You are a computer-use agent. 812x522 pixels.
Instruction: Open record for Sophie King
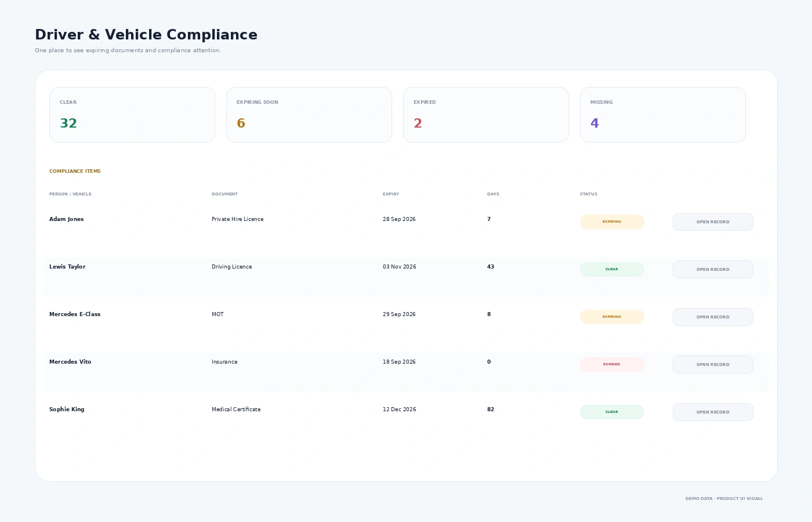point(713,412)
